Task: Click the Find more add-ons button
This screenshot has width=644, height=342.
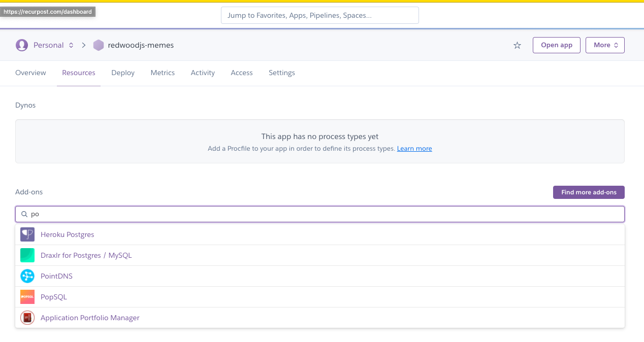Action: pyautogui.click(x=589, y=192)
